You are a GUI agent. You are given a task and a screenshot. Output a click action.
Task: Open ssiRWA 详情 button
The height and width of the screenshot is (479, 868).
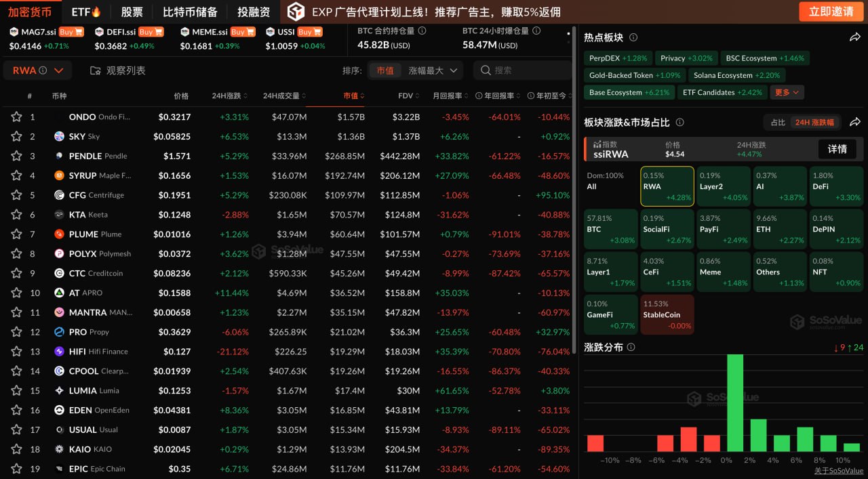[x=837, y=149]
